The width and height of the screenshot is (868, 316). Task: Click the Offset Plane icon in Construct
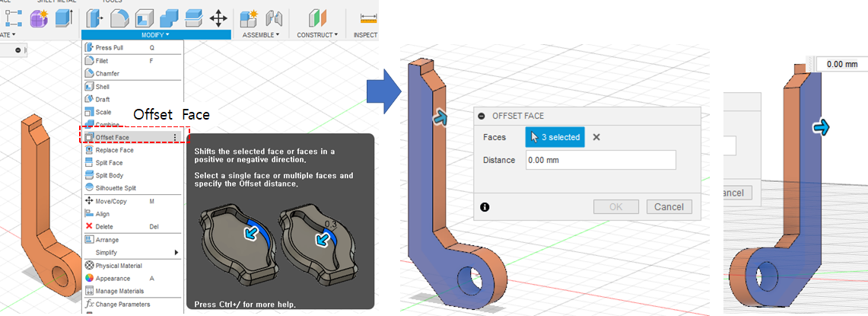[x=318, y=18]
